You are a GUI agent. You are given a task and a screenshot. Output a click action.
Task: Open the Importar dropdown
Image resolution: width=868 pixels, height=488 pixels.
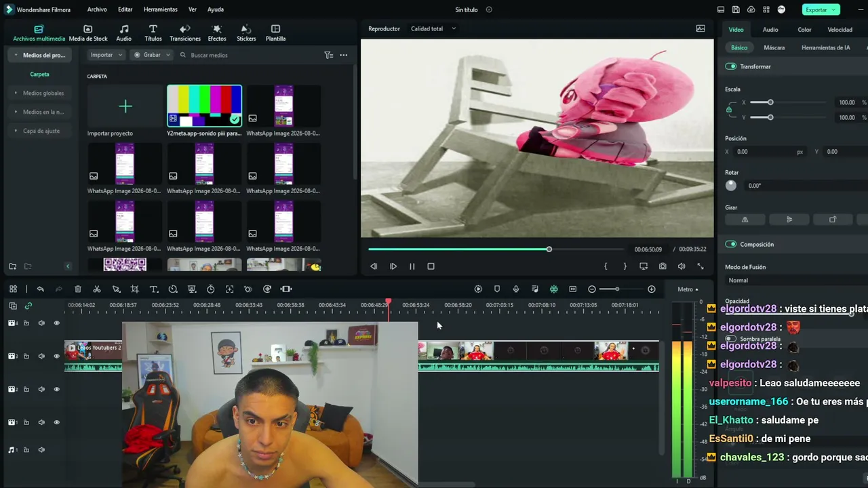[x=106, y=55]
